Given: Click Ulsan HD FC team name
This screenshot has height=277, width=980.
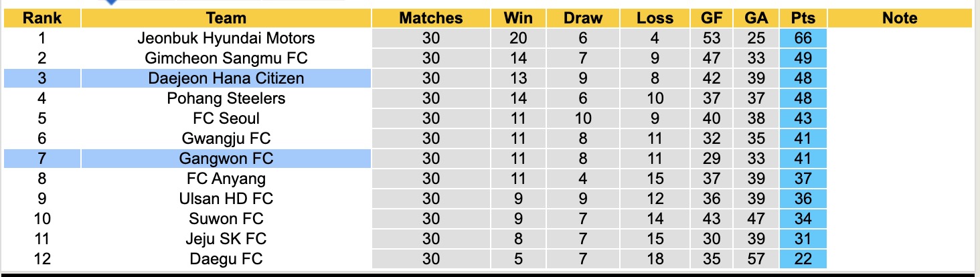Looking at the screenshot, I should click(226, 199).
